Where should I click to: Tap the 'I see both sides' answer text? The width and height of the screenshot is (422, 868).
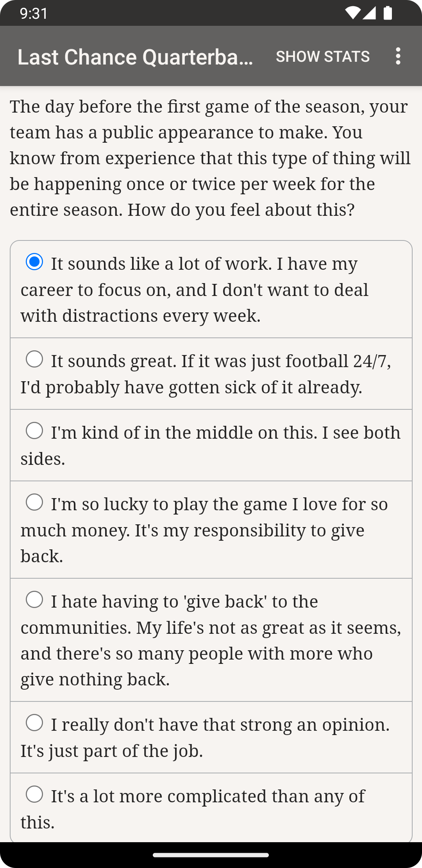211,446
